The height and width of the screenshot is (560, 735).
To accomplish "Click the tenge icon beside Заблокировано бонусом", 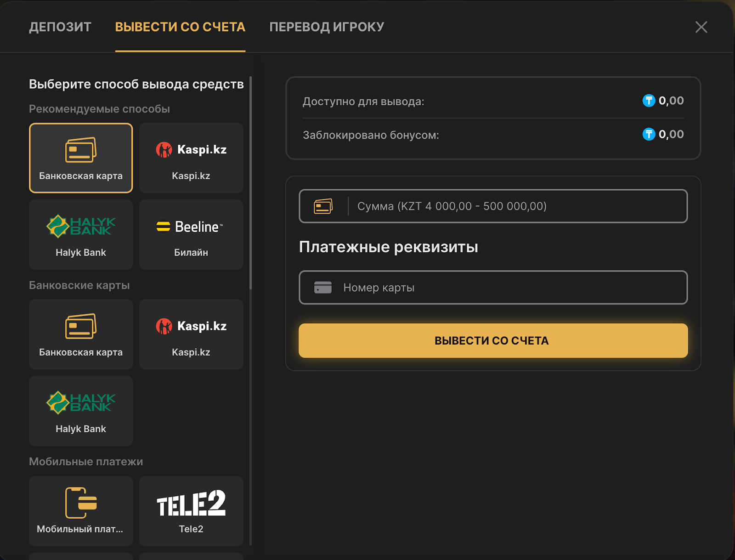I will [x=649, y=134].
